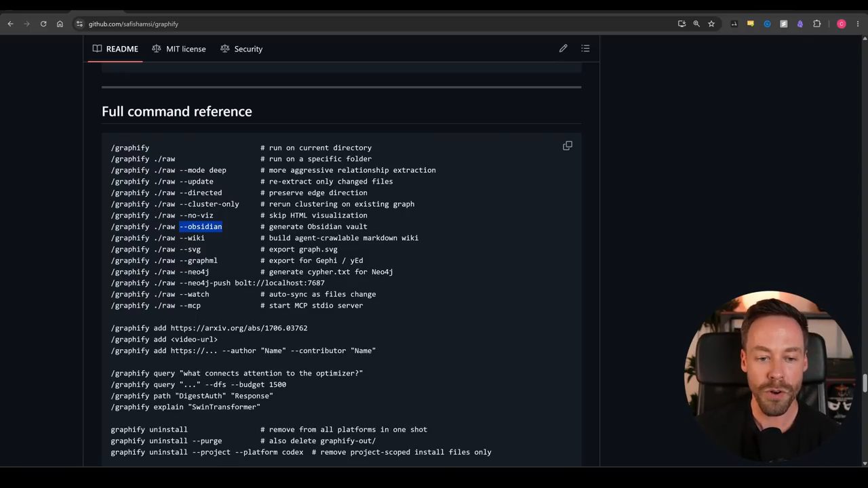Click the scrollbar down arrow at the bottom
This screenshot has width=868, height=488.
865,464
